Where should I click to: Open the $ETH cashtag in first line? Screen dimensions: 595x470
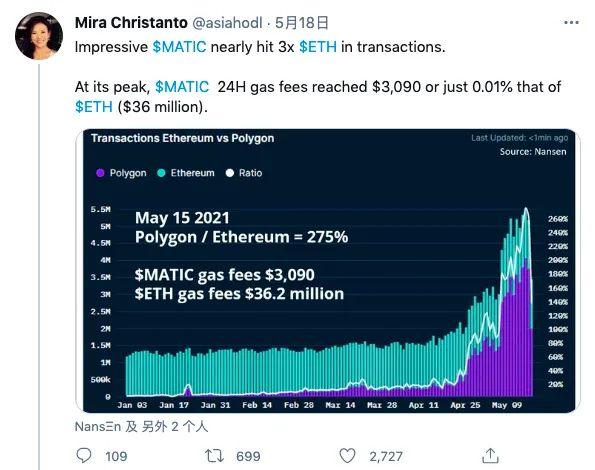318,47
